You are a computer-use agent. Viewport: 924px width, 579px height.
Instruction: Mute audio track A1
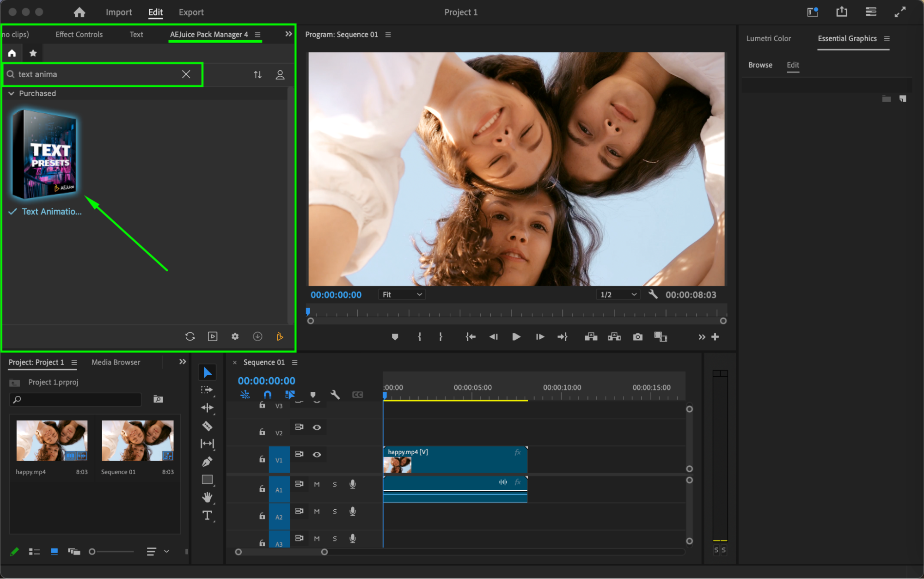[x=317, y=484]
